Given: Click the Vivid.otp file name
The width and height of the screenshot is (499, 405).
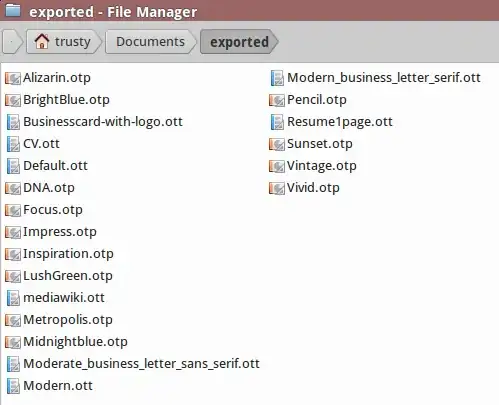Looking at the screenshot, I should pos(313,188).
